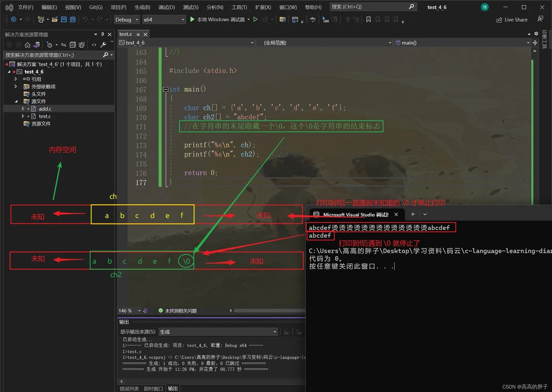
Task: Click Sync with Active Document icon
Action: [x=63, y=45]
